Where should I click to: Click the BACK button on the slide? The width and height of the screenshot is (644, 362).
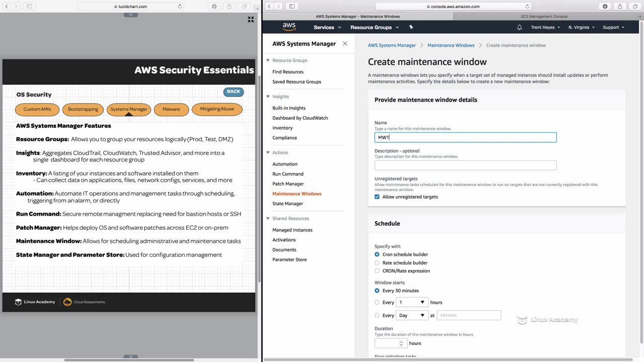click(233, 92)
